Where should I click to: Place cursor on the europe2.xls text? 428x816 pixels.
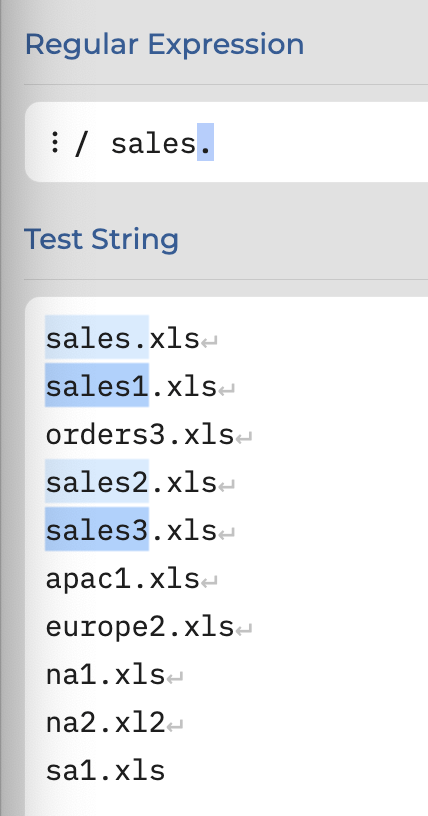140,627
